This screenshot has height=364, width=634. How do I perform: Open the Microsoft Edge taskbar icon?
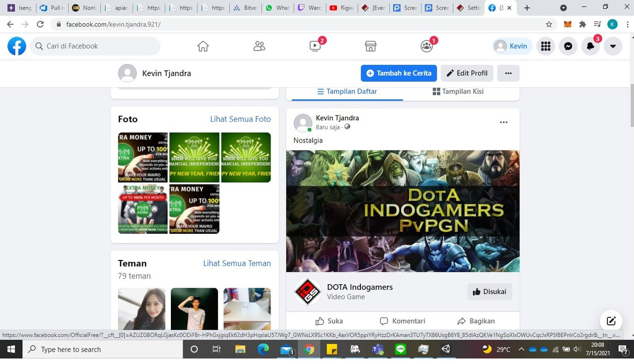tap(263, 349)
